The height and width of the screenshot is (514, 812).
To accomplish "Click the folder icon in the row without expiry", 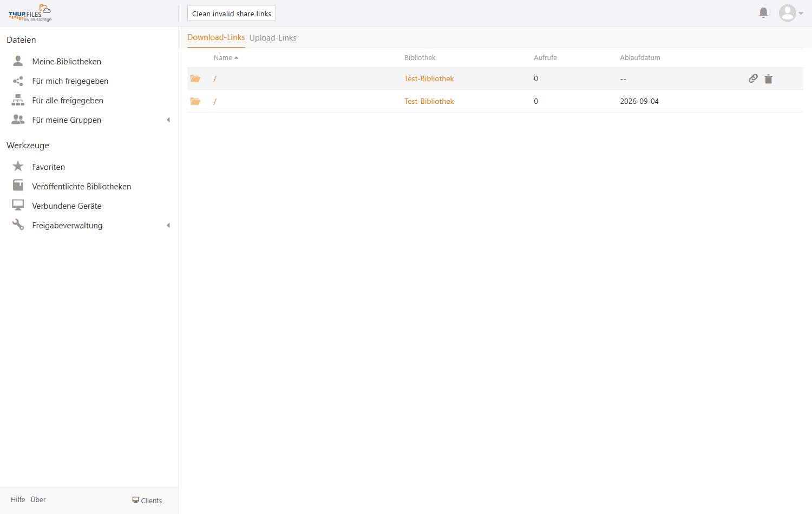I will tap(195, 78).
